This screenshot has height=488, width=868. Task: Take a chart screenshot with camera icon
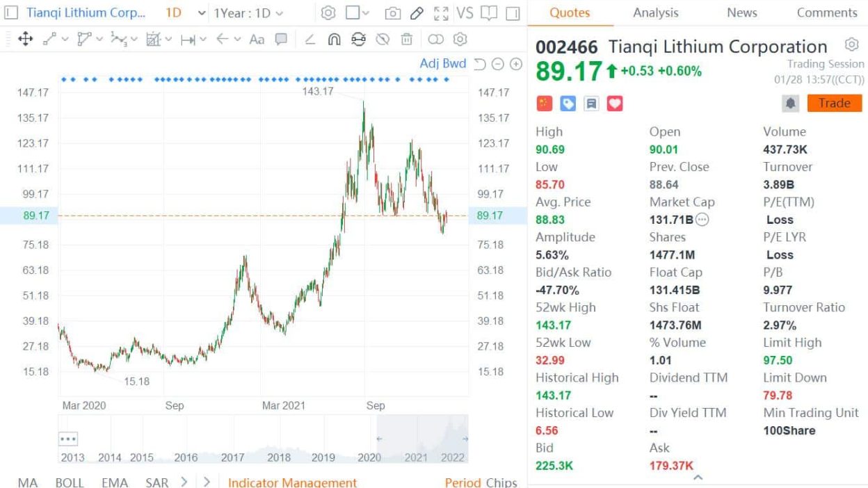[x=393, y=13]
